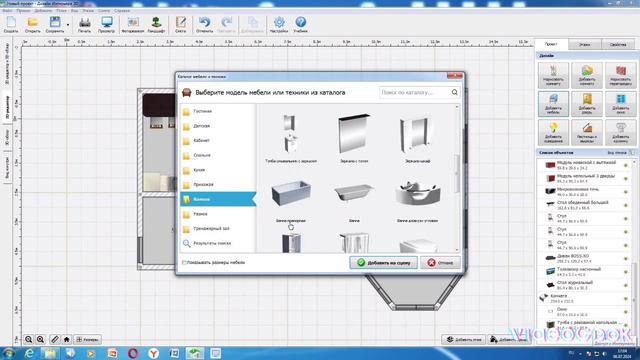The height and width of the screenshot is (360, 640).
Task: Save project using Сохранить floppy icon
Action: tap(55, 24)
